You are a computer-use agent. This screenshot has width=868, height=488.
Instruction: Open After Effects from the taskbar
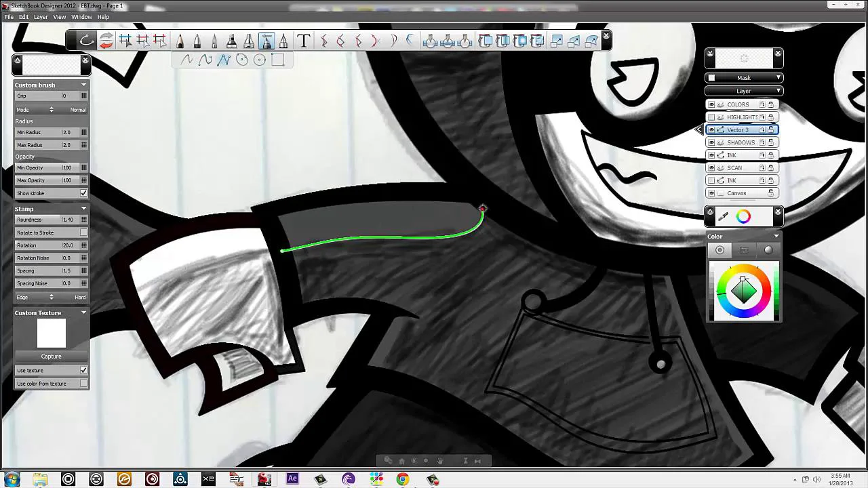click(292, 479)
